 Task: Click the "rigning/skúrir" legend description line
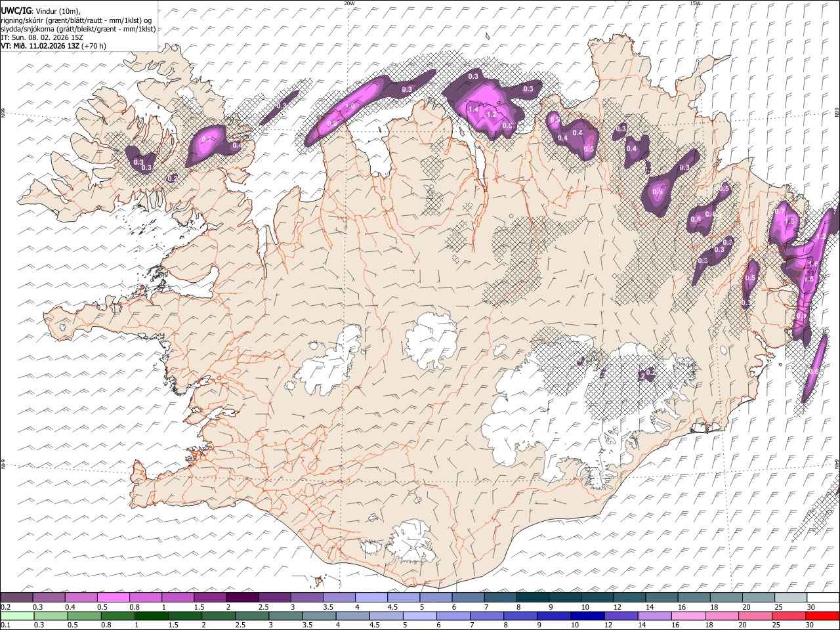(x=76, y=20)
